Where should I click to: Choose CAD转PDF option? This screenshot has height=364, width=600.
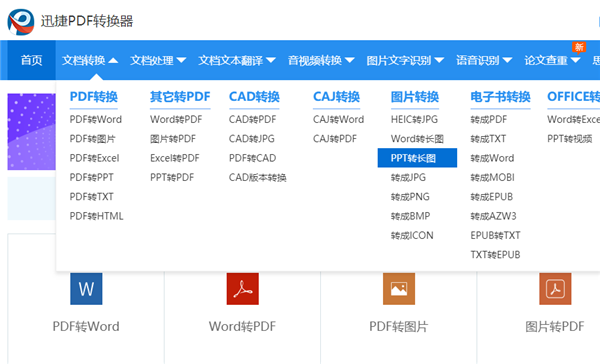point(253,119)
